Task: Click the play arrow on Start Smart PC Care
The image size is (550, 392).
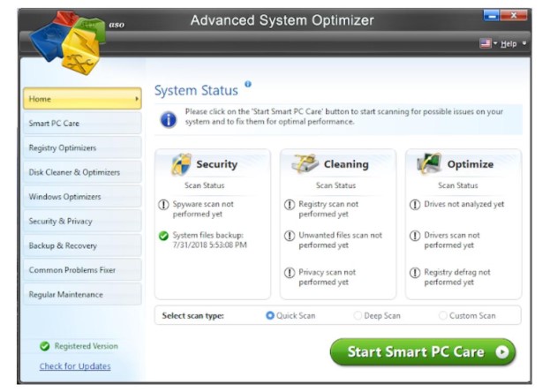Action: [502, 351]
